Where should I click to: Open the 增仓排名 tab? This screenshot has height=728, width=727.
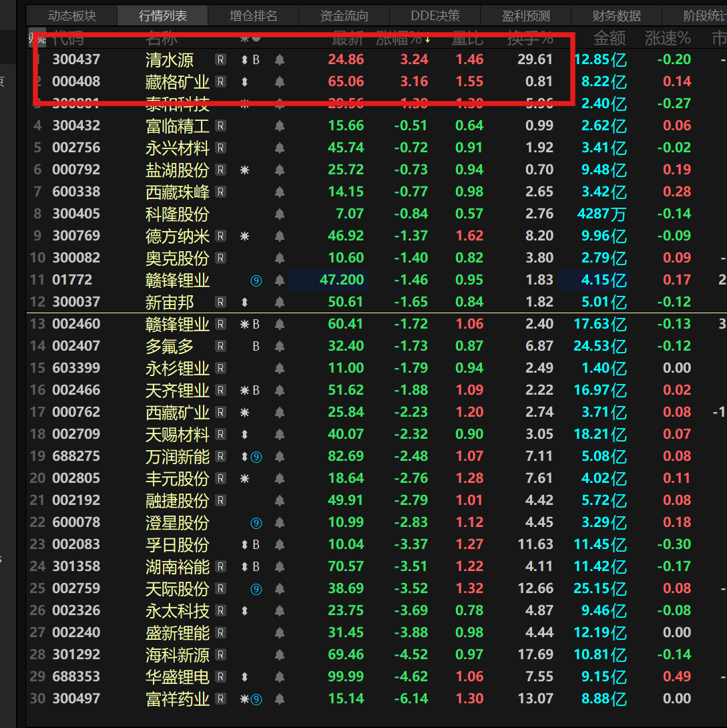click(253, 16)
